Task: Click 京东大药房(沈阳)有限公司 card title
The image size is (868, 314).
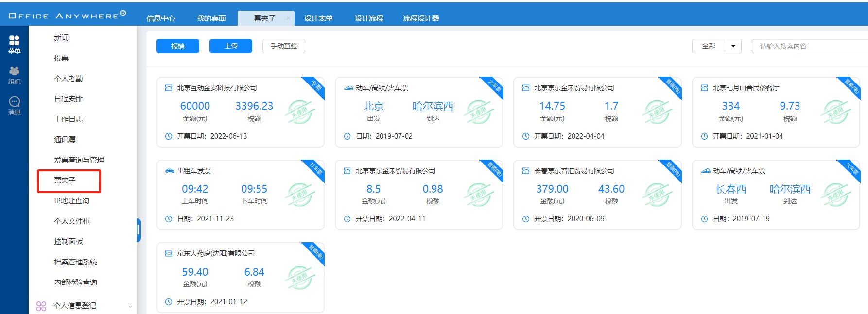Action: 216,253
